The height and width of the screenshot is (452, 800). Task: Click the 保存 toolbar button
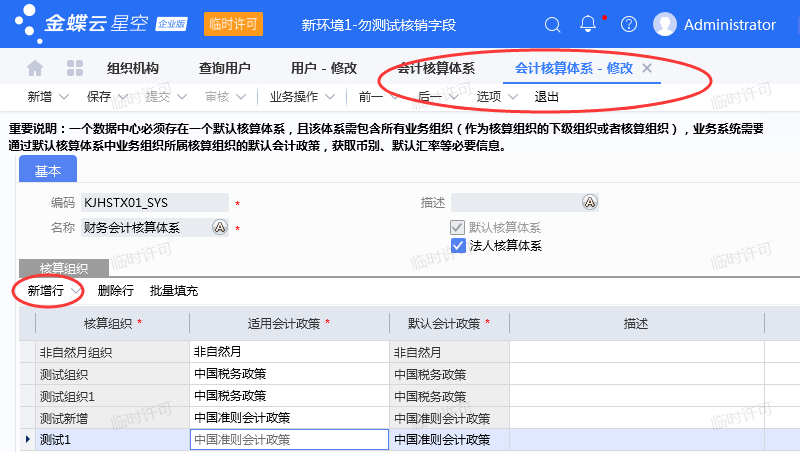pos(99,96)
